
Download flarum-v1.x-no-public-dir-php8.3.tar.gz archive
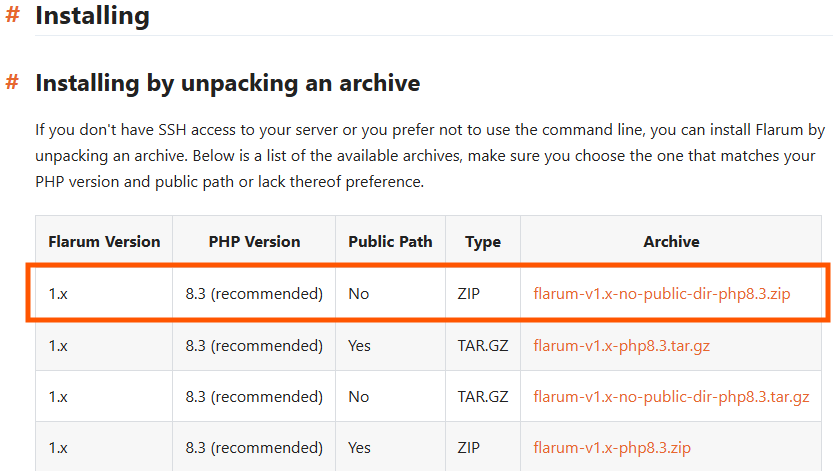[671, 396]
